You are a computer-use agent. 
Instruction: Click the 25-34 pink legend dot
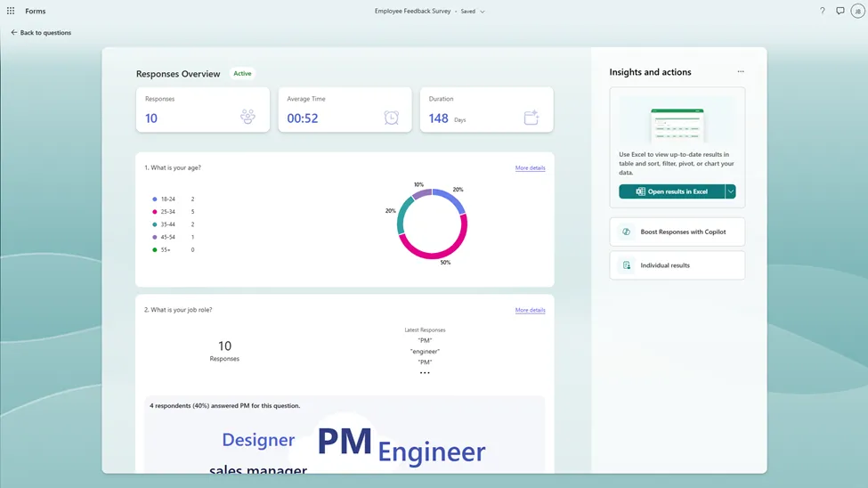(x=154, y=212)
